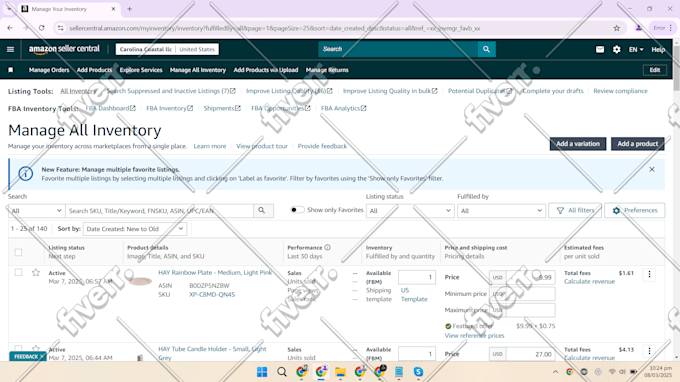Image resolution: width=680 pixels, height=382 pixels.
Task: Open Shipments link
Action: (222, 108)
